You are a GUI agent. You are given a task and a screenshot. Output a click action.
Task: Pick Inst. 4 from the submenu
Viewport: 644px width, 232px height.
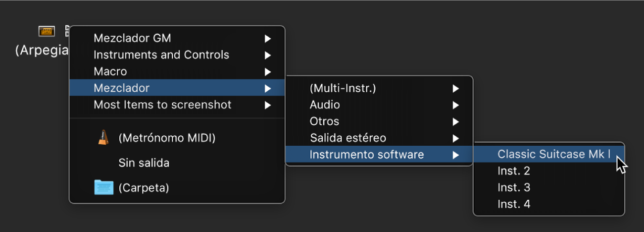[514, 204]
